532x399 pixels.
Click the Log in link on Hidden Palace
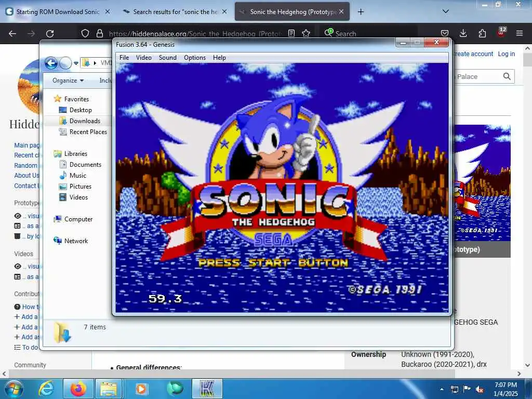(x=506, y=54)
